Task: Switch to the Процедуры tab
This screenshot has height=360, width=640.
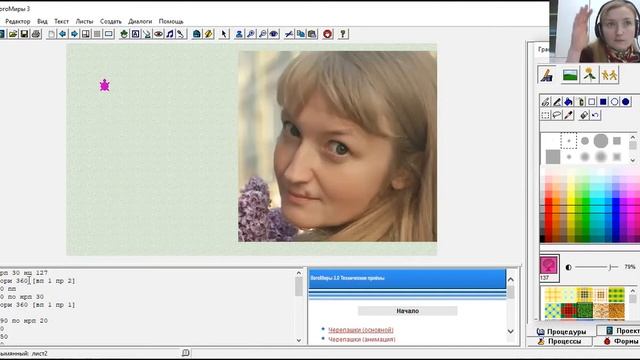Action: [x=562, y=331]
